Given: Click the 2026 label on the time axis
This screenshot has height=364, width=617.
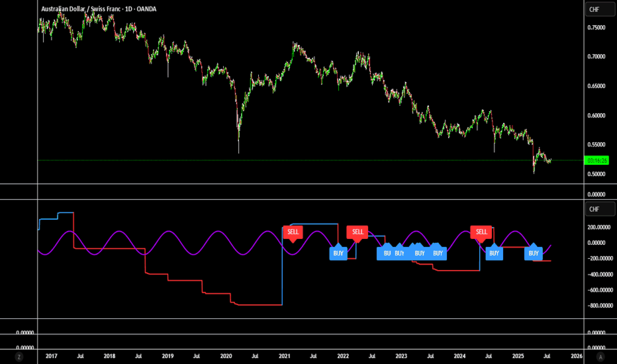Looking at the screenshot, I should [x=577, y=356].
